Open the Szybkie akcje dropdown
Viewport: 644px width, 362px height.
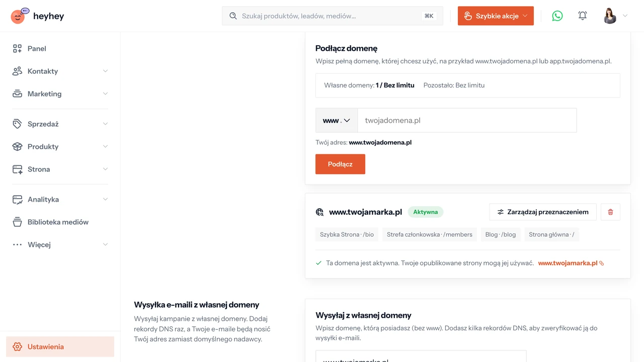tap(496, 16)
